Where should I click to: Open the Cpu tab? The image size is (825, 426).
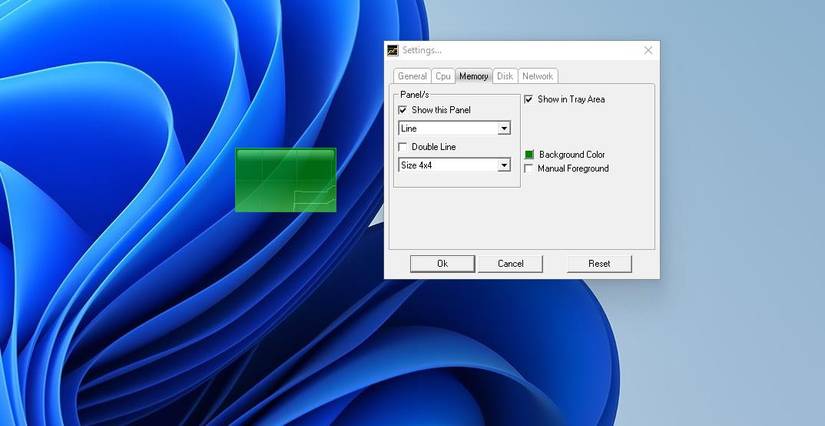click(x=443, y=76)
